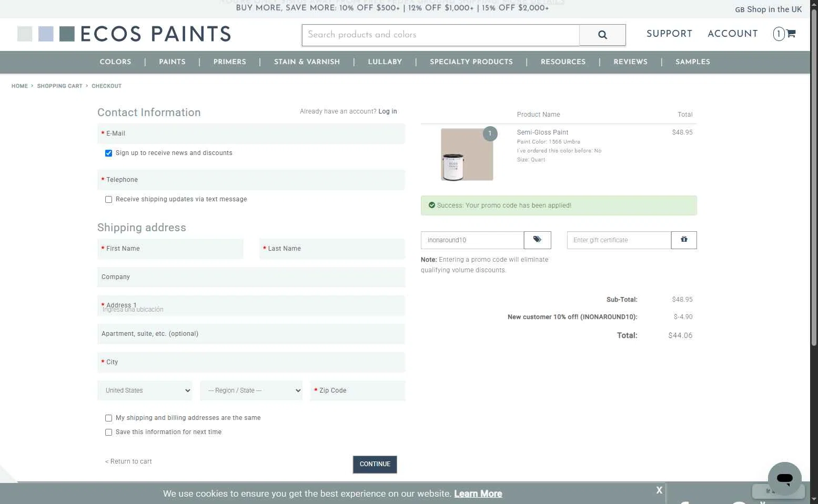Image resolution: width=818 pixels, height=504 pixels.
Task: Open the SPECIALTY PRODUCTS menu
Action: tap(471, 62)
